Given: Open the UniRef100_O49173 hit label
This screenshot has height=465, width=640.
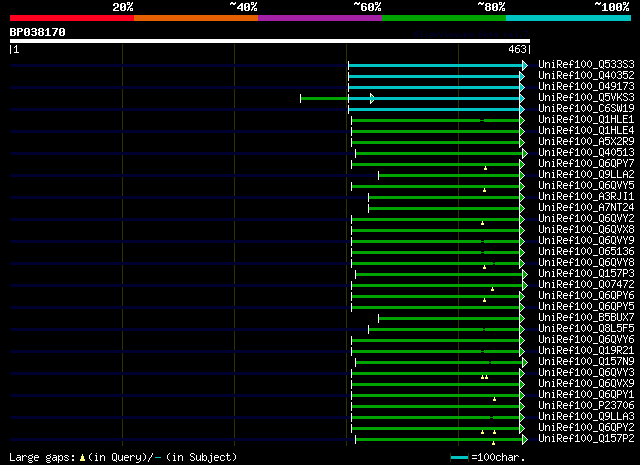Looking at the screenshot, I should tap(586, 87).
